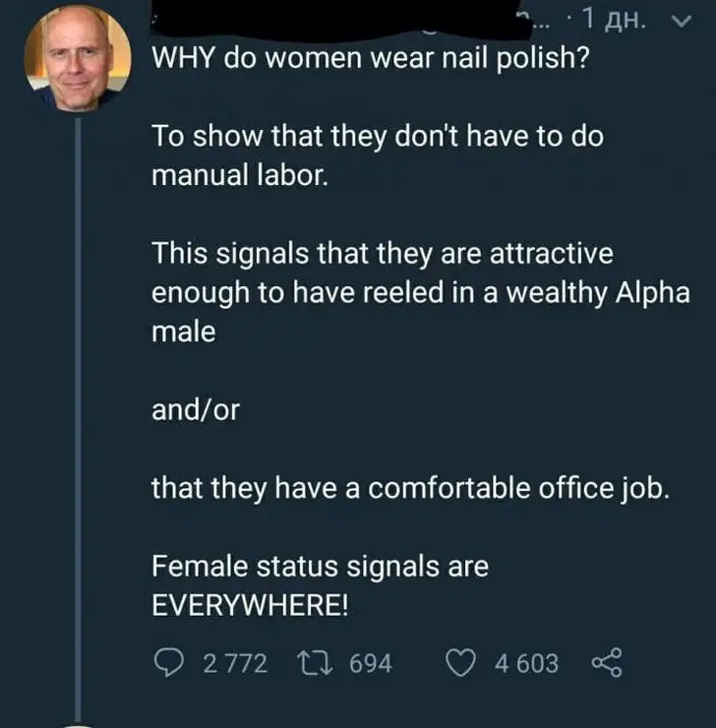Select the 'WHY do women wear nail polish?' line

coord(371,58)
